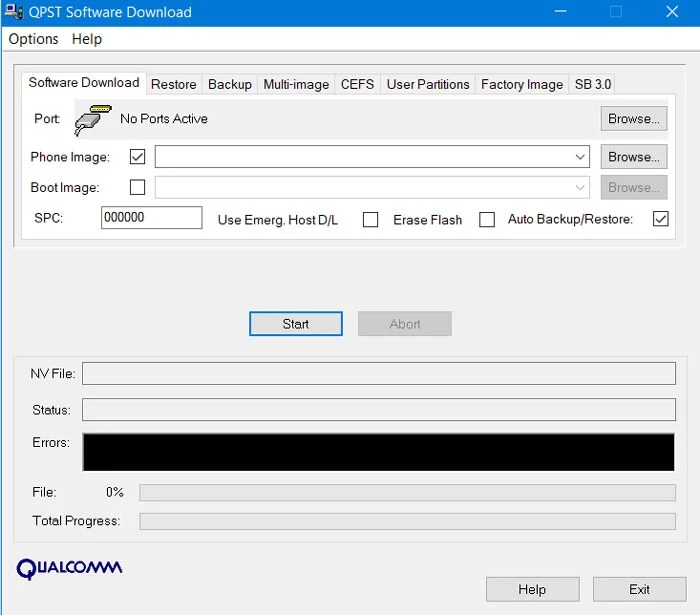The width and height of the screenshot is (700, 615).
Task: Enable the Boot Image checkbox
Action: [138, 187]
